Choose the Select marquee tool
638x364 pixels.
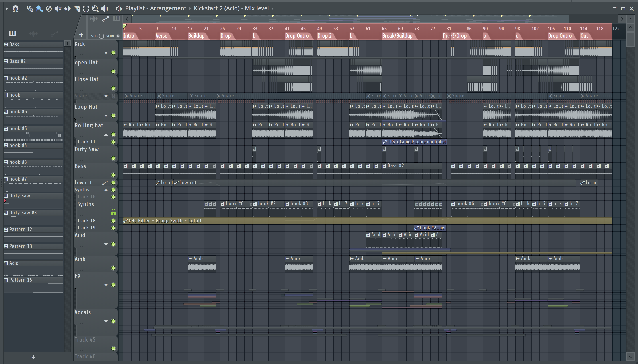[86, 8]
